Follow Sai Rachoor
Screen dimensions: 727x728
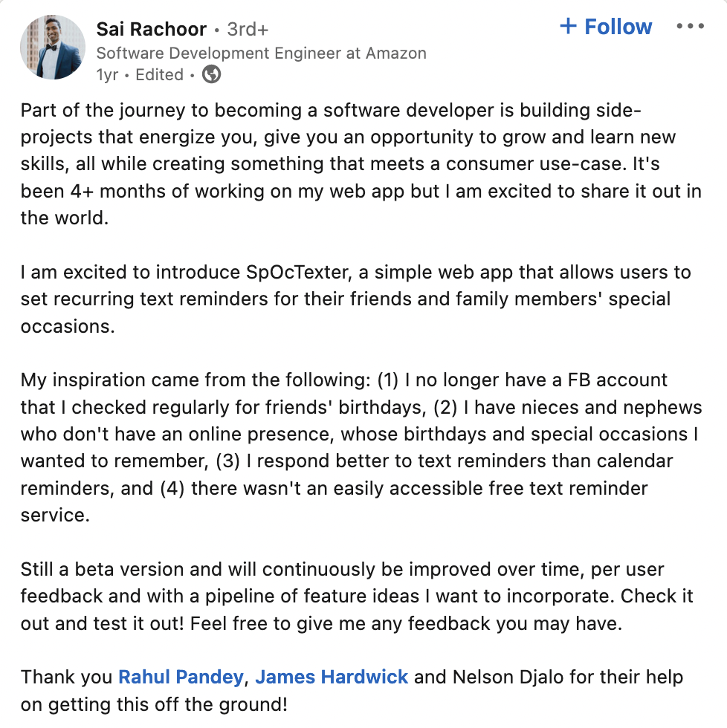point(606,27)
